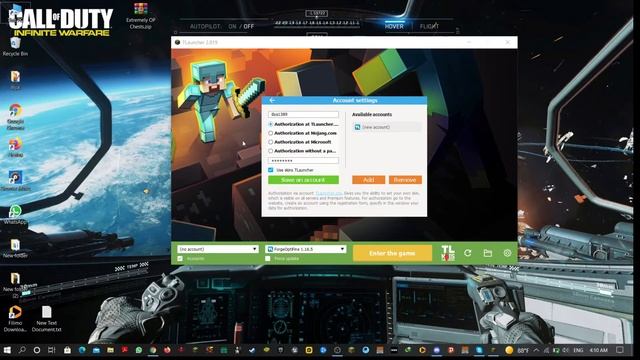
Task: Open the TLauncher link in description
Action: pos(329,193)
